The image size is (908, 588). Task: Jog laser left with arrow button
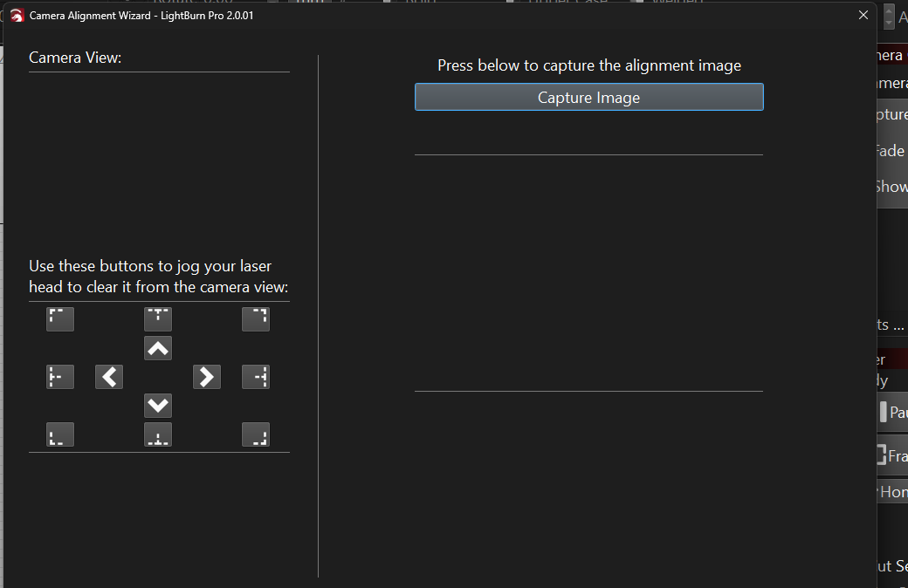[x=109, y=377]
